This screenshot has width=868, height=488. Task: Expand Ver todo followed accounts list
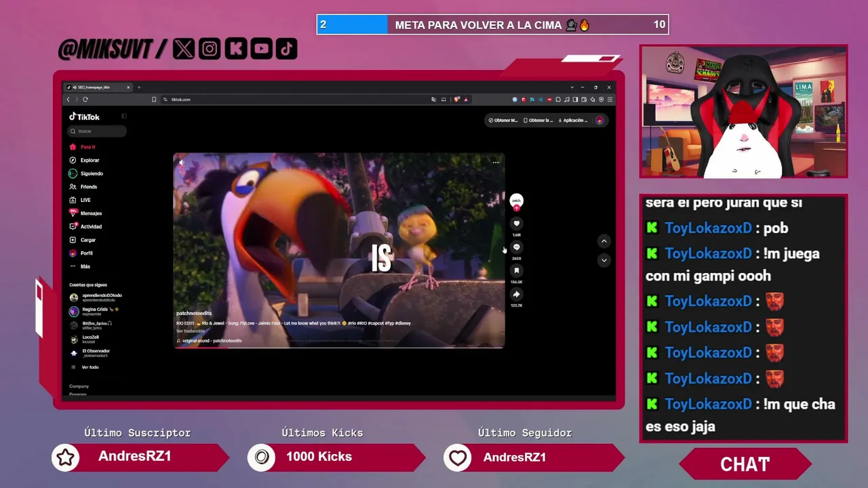point(84,367)
